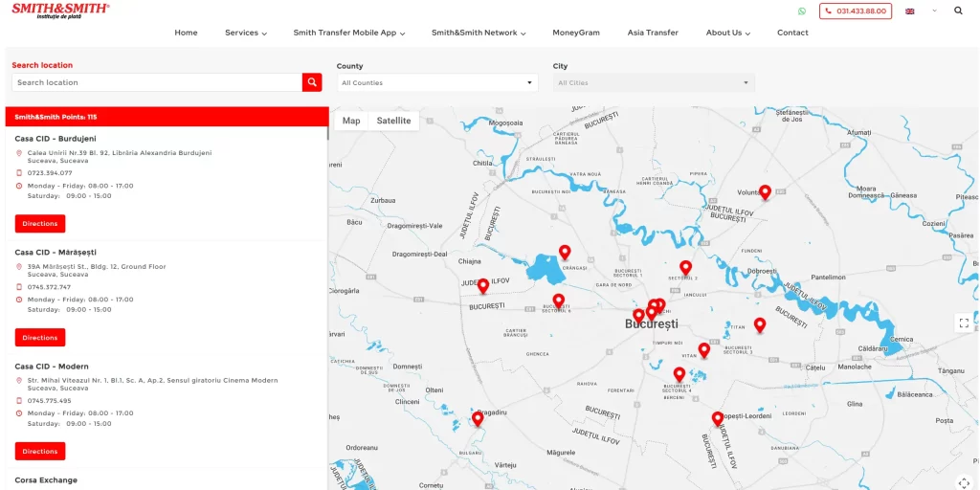Image resolution: width=980 pixels, height=490 pixels.
Task: Click the Sectorul 4 map pin
Action: tap(679, 374)
